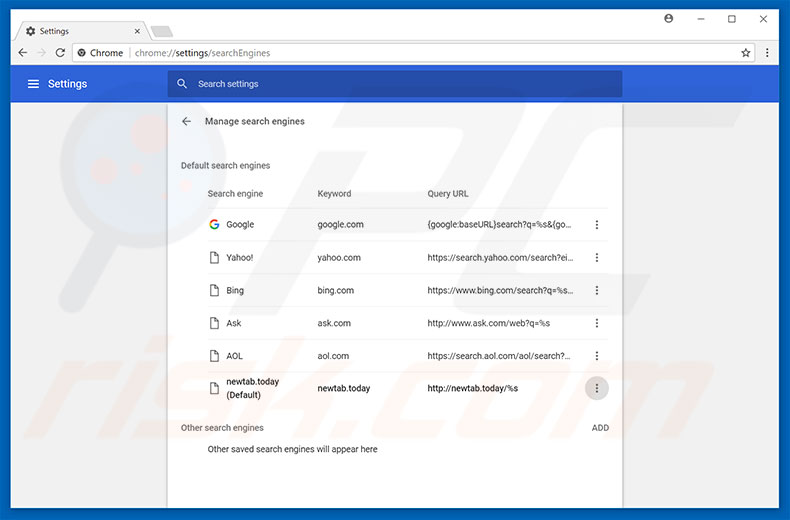This screenshot has width=790, height=520.
Task: Click the gear icon on Settings tab
Action: 31,31
